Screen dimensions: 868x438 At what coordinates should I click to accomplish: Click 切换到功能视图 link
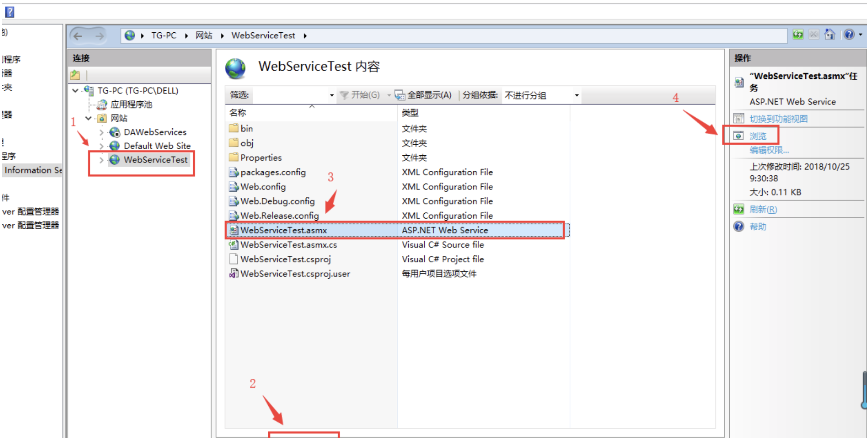pyautogui.click(x=778, y=119)
